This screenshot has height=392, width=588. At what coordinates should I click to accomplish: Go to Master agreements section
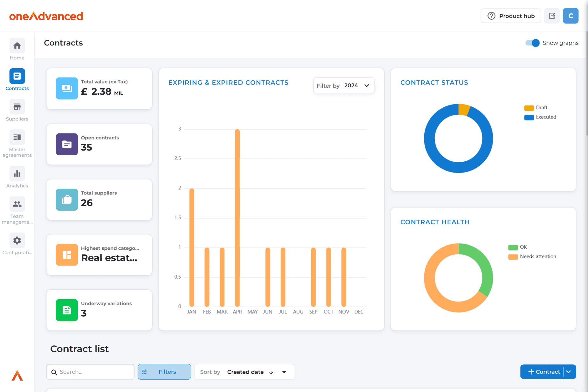pyautogui.click(x=17, y=138)
